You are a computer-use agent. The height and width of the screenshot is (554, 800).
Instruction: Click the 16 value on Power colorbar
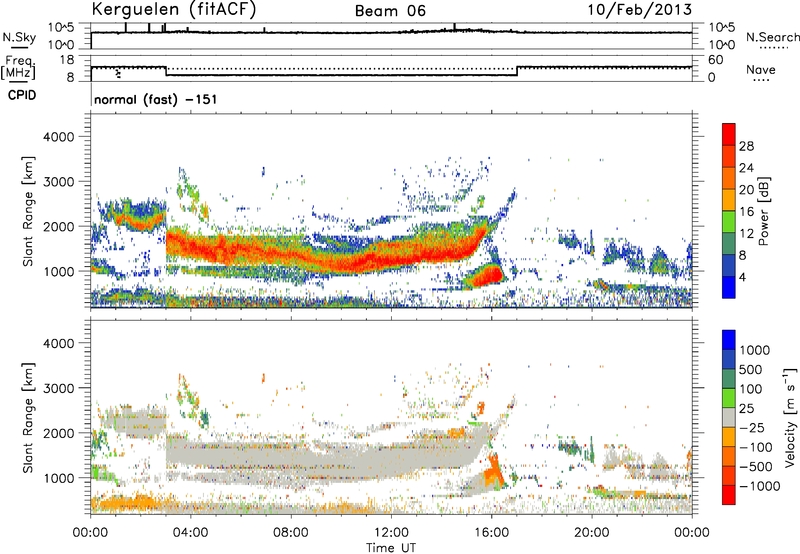746,212
